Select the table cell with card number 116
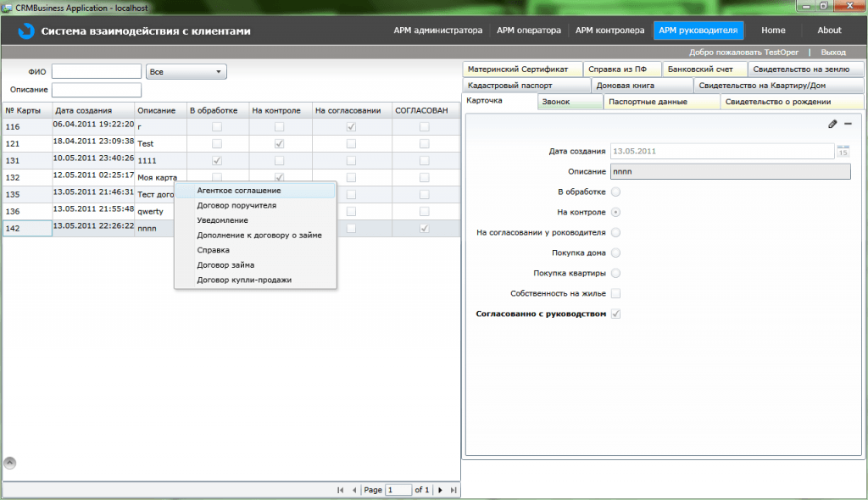Image resolution: width=868 pixels, height=500 pixels. [x=27, y=127]
